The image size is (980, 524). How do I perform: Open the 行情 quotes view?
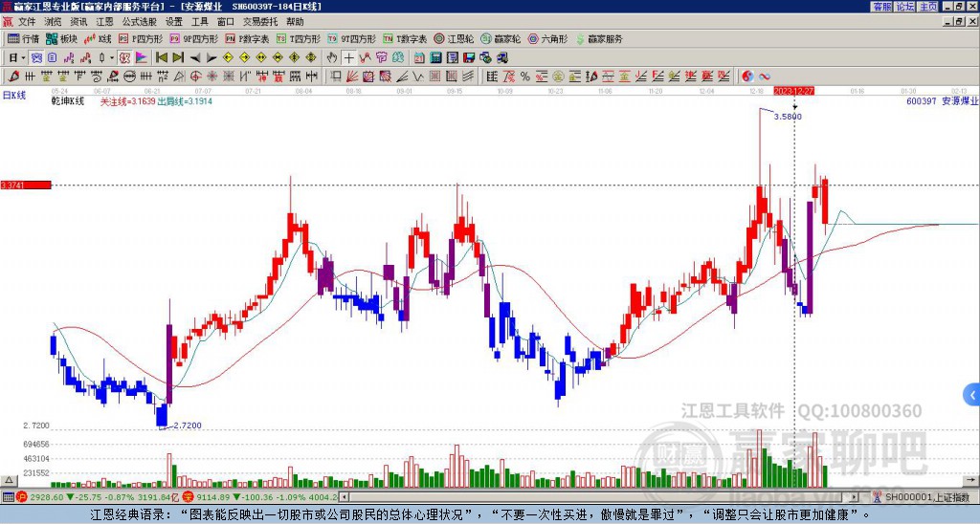24,38
